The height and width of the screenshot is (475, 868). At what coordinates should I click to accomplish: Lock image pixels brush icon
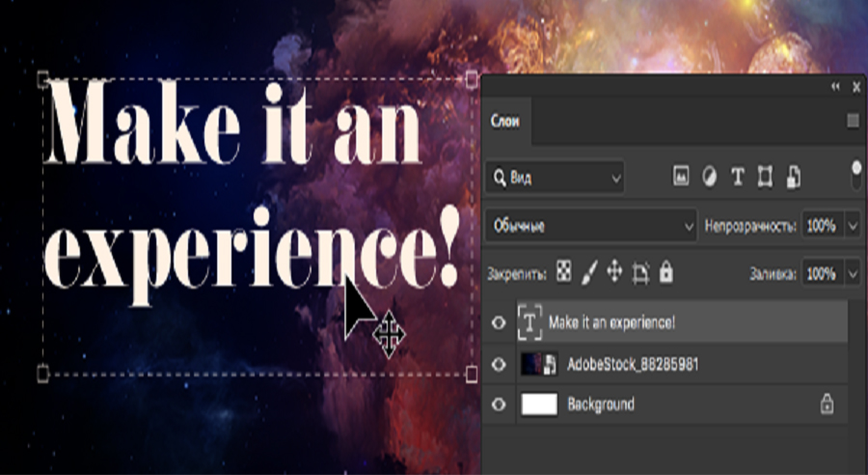click(589, 273)
